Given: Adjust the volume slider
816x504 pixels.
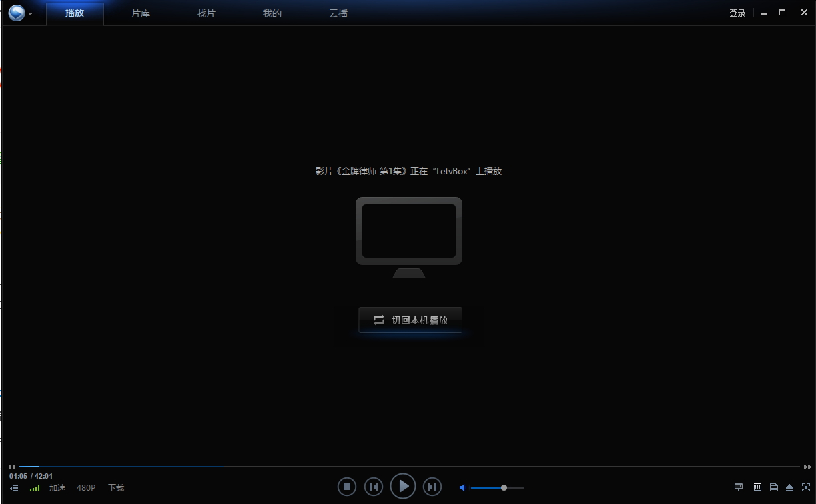Looking at the screenshot, I should (498, 488).
